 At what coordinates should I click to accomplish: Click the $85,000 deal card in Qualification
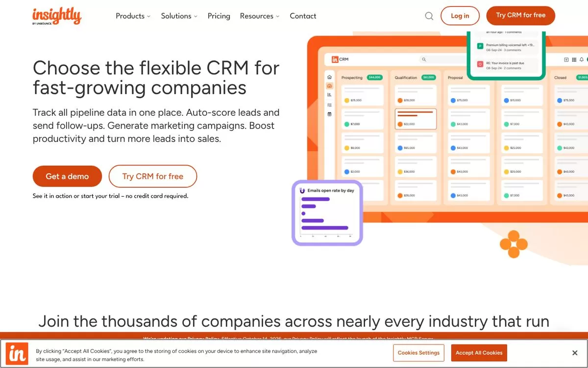[x=416, y=143]
